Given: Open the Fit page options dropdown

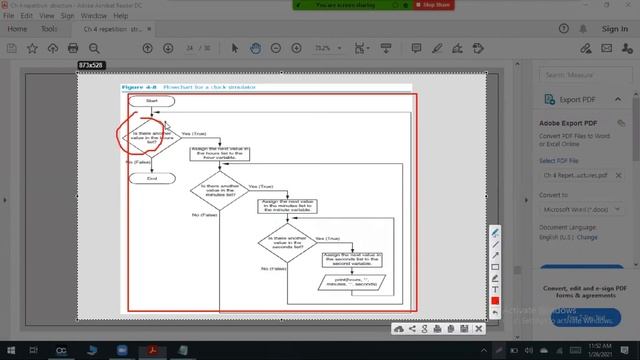Looking at the screenshot, I should 362,48.
